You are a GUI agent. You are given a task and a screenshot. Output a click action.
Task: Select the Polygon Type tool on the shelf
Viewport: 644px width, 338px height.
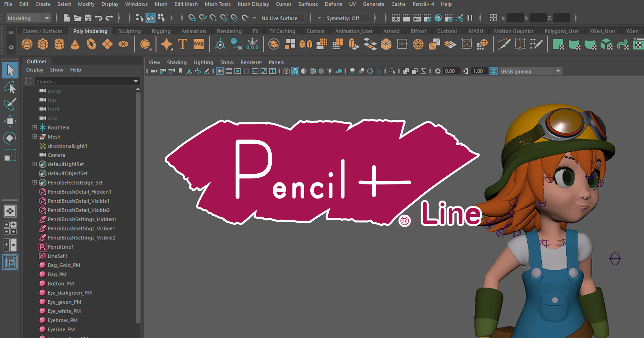click(x=183, y=44)
